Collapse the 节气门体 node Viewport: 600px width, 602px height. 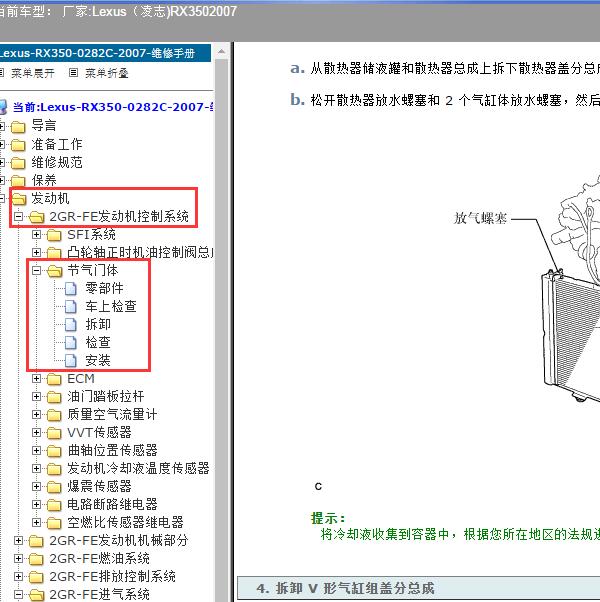36,270
